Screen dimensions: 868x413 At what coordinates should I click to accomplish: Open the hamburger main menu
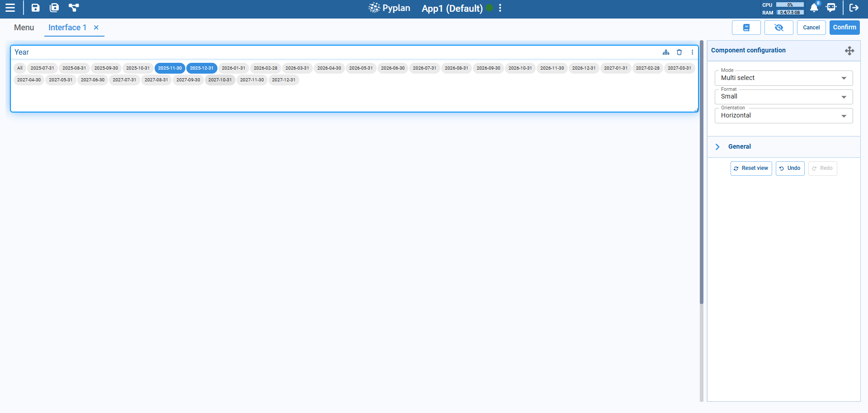[x=10, y=8]
